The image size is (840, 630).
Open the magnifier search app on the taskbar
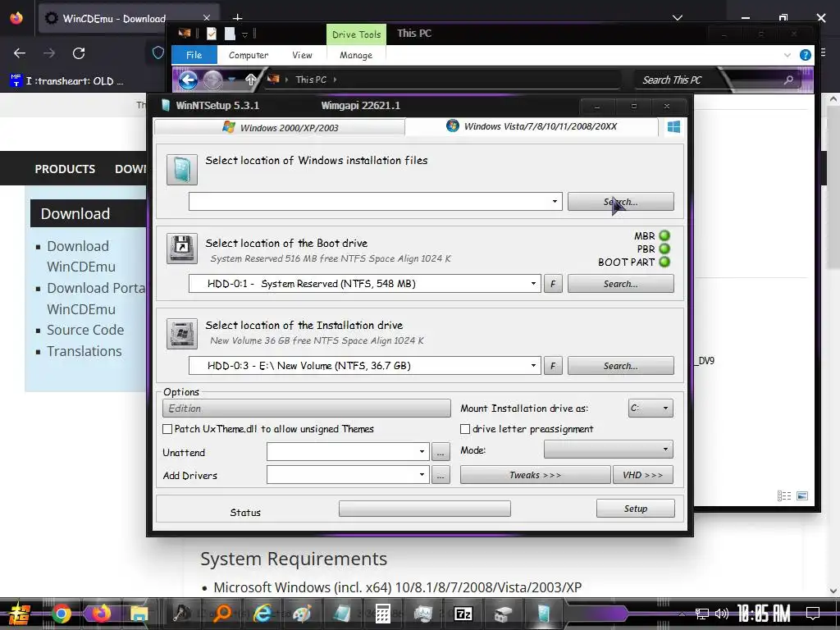tap(221, 614)
